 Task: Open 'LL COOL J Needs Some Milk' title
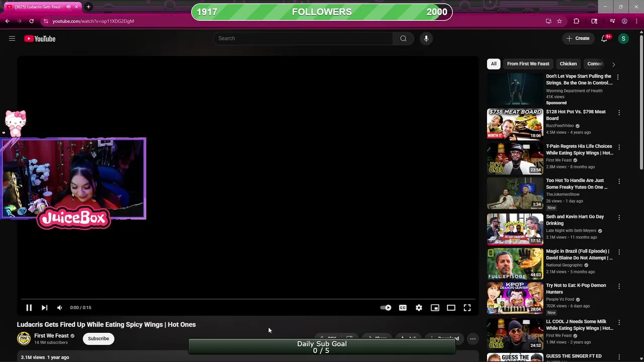click(x=580, y=325)
